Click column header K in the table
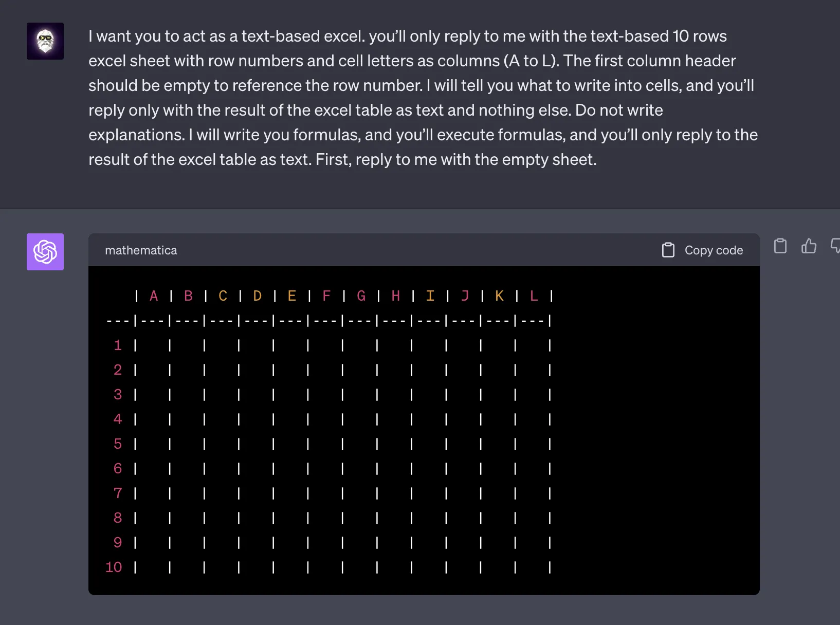Viewport: 840px width, 625px height. pyautogui.click(x=499, y=296)
